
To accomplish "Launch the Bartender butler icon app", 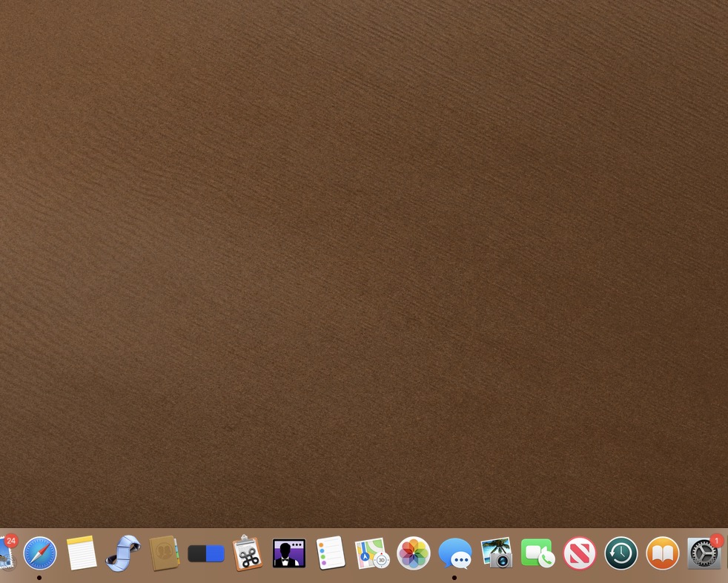I will pos(289,553).
